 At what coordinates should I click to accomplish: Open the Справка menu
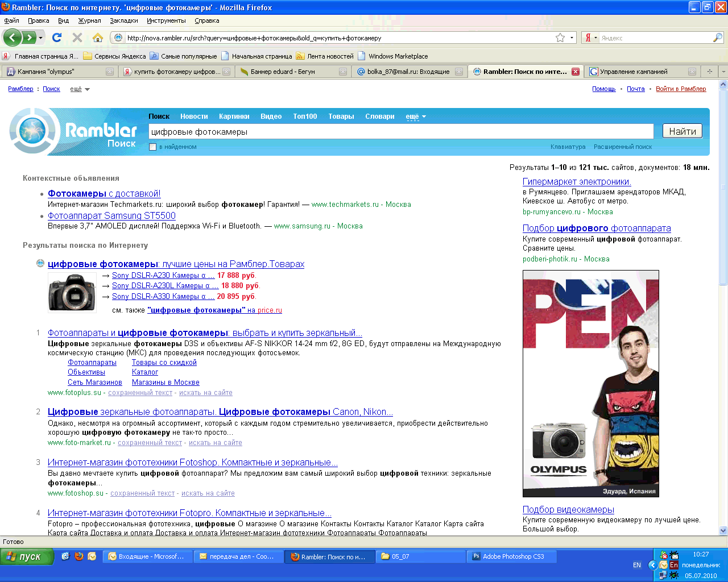206,20
